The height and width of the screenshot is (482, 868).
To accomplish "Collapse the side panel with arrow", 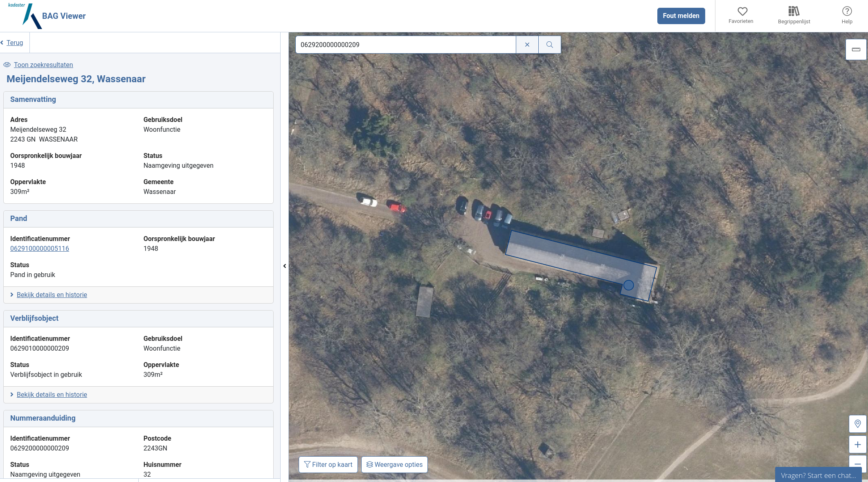I will [x=285, y=266].
